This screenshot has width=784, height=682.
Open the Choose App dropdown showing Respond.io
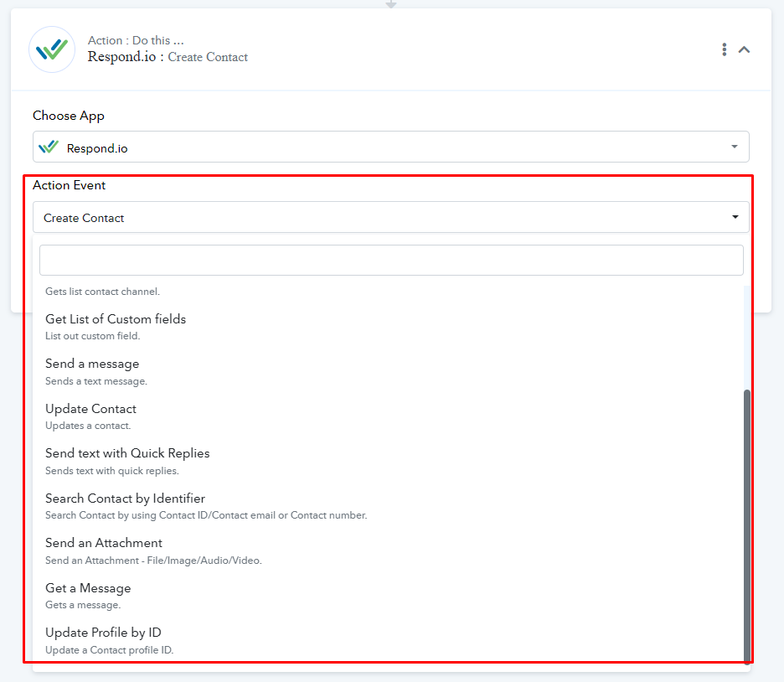point(390,147)
